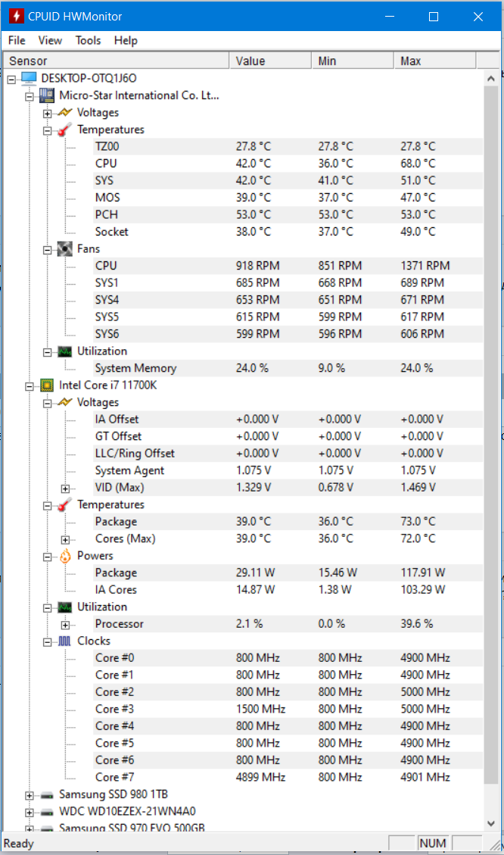Click the HWMonitor lightning bolt title icon
Screen dimensions: 504x855
point(15,16)
